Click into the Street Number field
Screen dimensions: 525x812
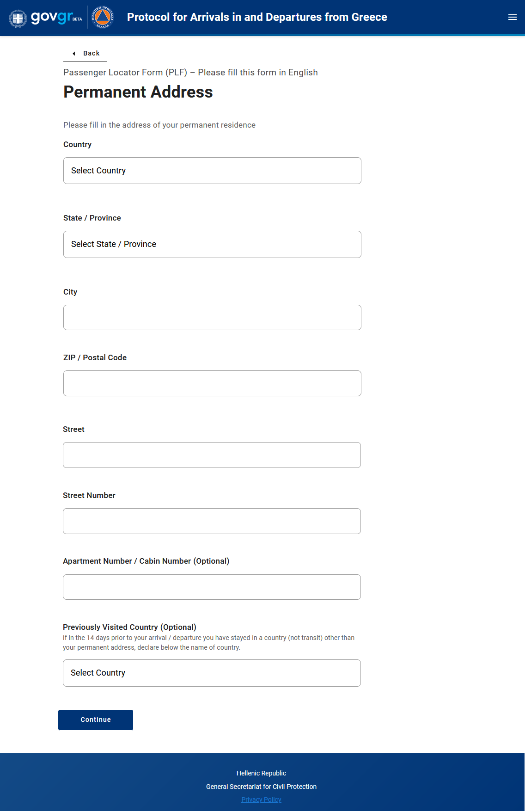212,521
